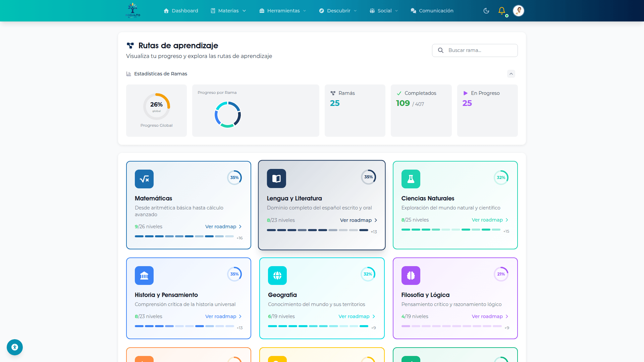Click the Historia y Pensamiento 35% ring

(234, 274)
